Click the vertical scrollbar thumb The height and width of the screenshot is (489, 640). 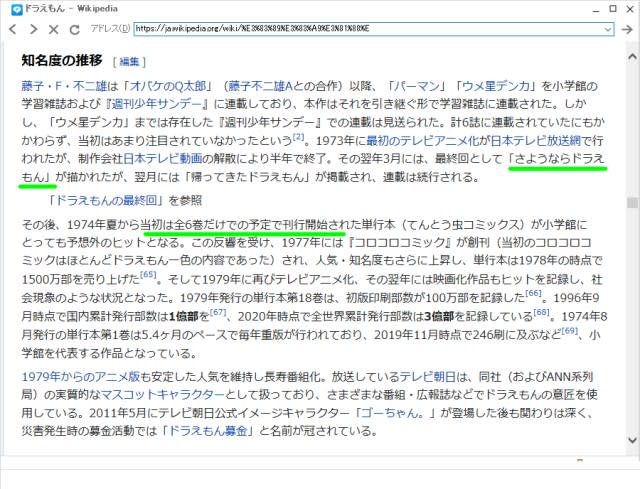[632, 202]
